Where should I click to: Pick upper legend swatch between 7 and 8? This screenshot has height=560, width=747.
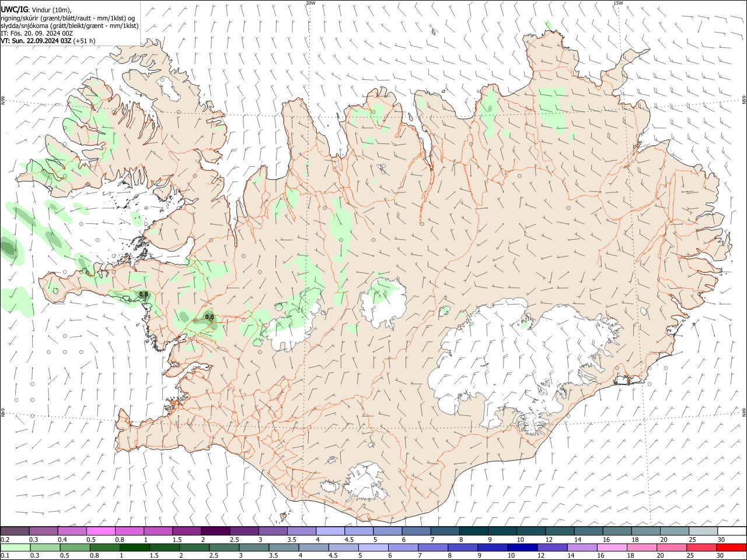[444, 531]
